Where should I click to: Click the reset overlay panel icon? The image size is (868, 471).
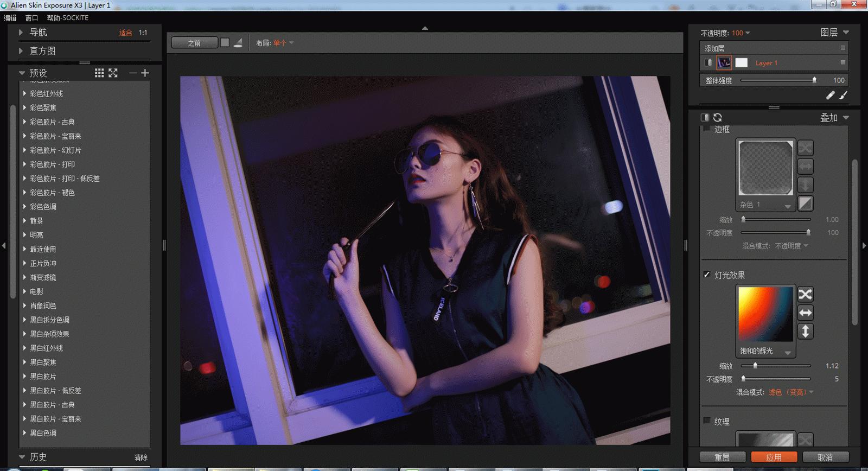(x=718, y=118)
